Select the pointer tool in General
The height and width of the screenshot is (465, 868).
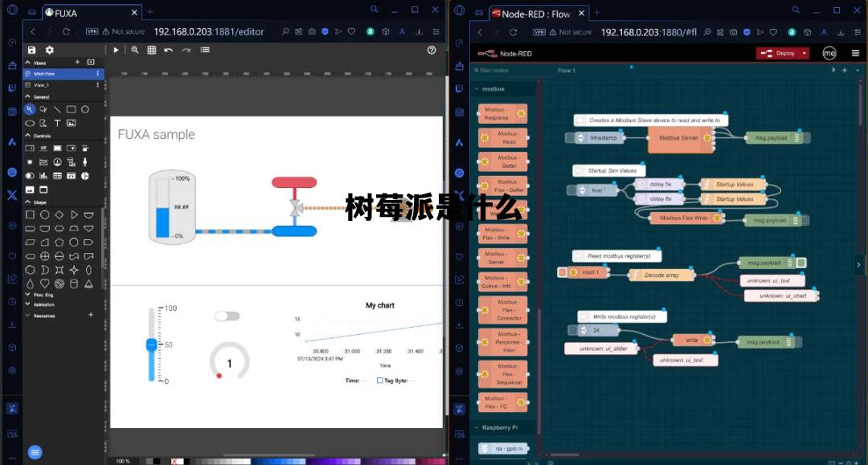coord(30,109)
